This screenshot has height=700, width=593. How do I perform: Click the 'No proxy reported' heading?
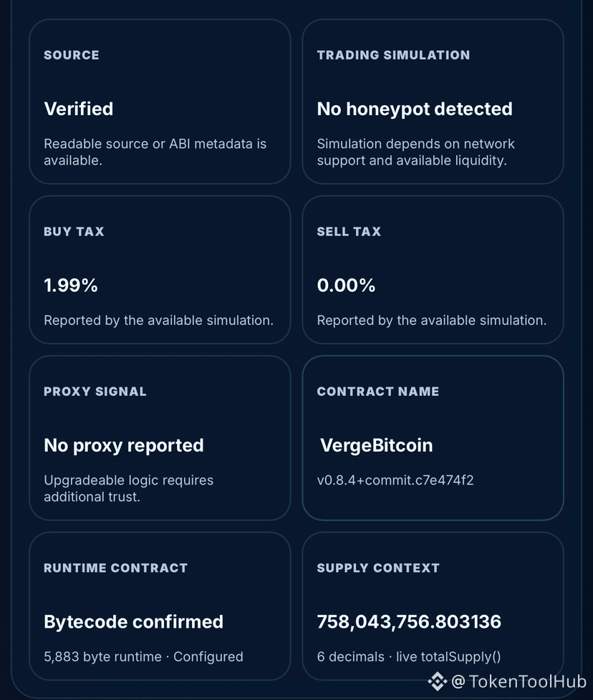tap(124, 445)
